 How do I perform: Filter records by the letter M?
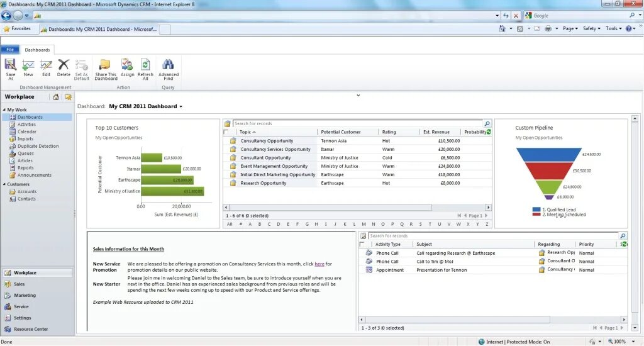364,225
